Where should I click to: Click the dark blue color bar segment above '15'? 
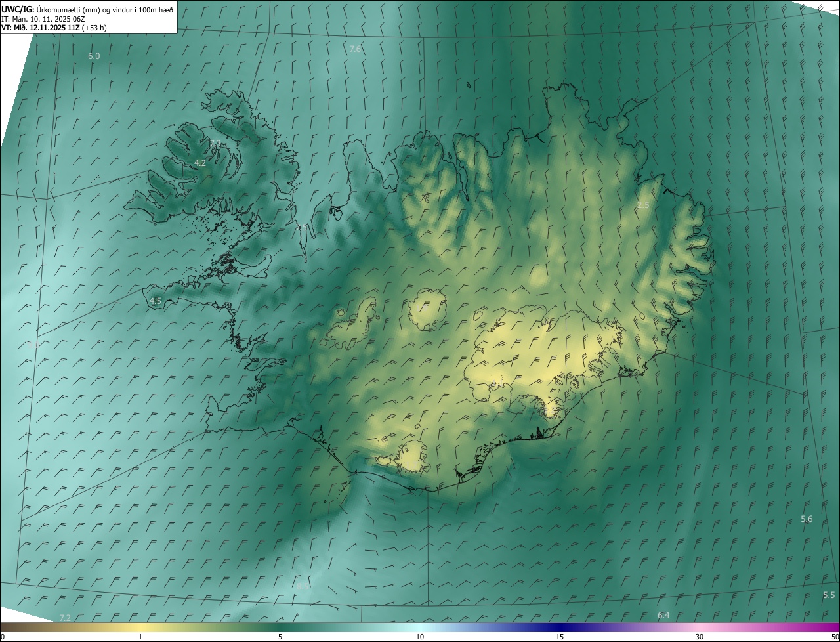pyautogui.click(x=560, y=628)
